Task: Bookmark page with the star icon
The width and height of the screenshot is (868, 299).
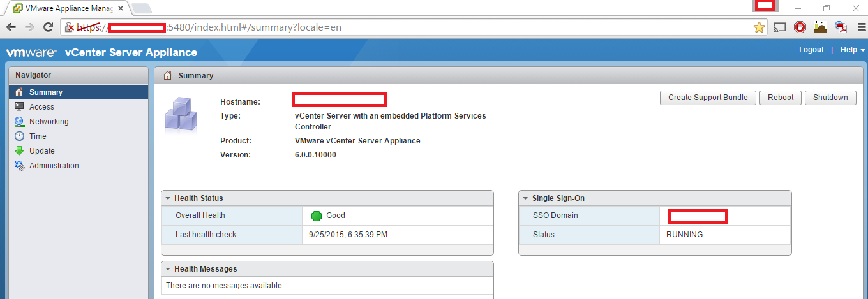Action: point(759,27)
